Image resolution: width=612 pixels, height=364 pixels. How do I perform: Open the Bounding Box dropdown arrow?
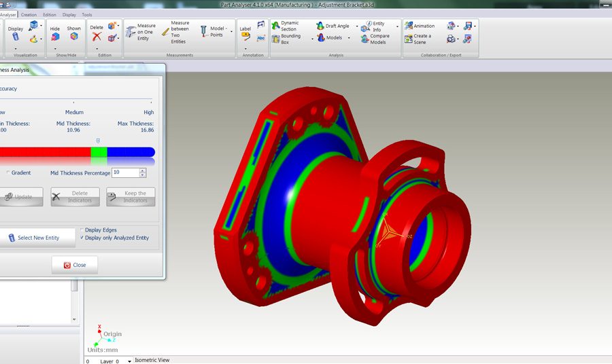[312, 39]
